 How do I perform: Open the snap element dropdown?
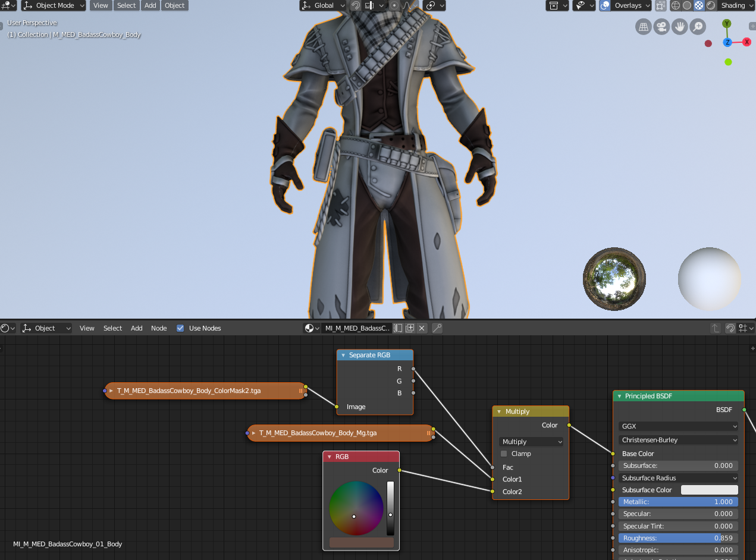click(x=374, y=5)
